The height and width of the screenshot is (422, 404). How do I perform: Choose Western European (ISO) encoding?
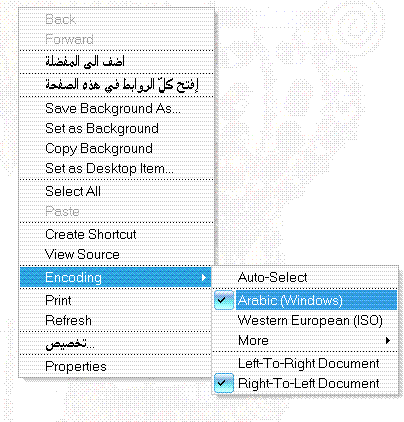coord(305,321)
